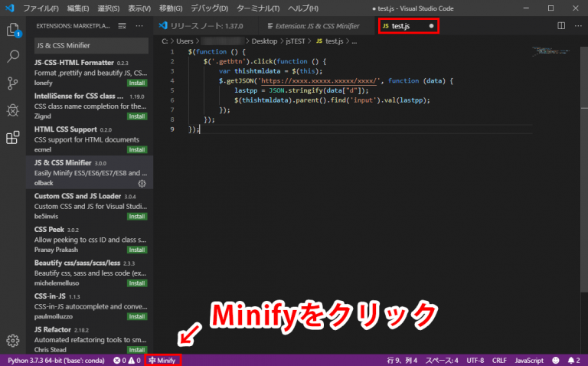This screenshot has height=366, width=588.
Task: Open the Extensions view icon
Action: point(12,138)
